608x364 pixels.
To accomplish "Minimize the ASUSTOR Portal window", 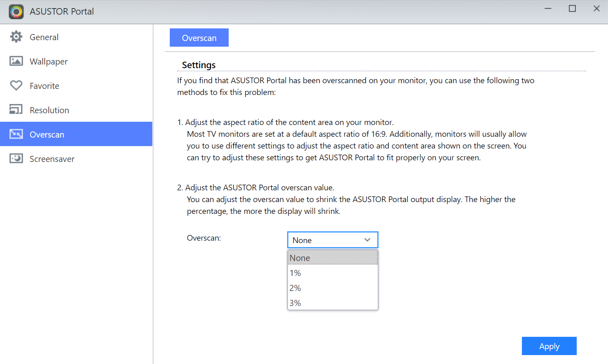I will pos(548,9).
